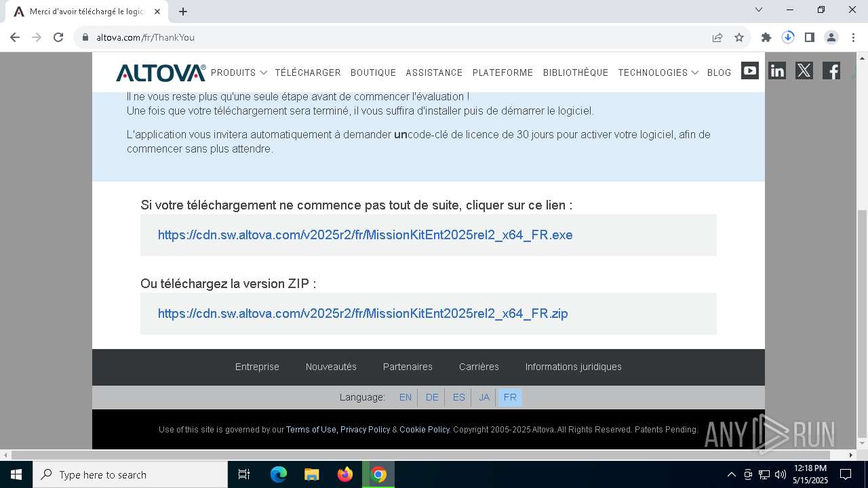Click the MissionKit .exe download link

(x=365, y=235)
